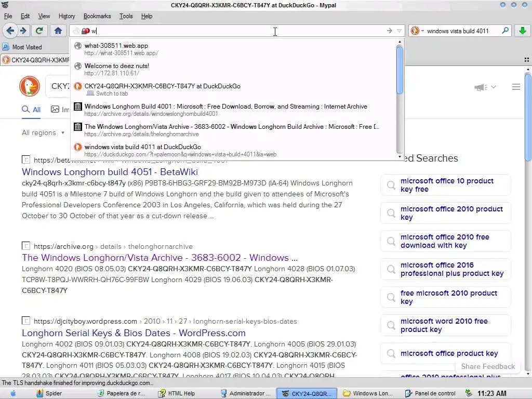
Task: Click the Go arrow in address bar
Action: tap(390, 31)
